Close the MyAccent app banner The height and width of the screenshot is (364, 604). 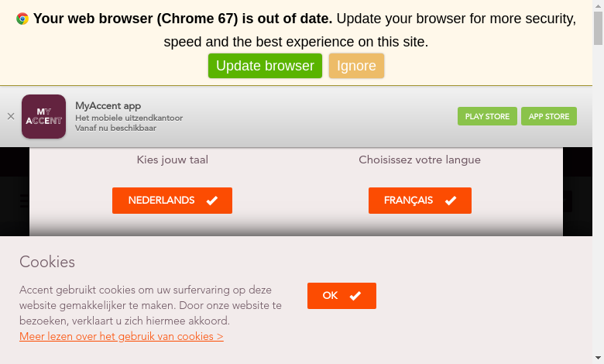point(11,116)
